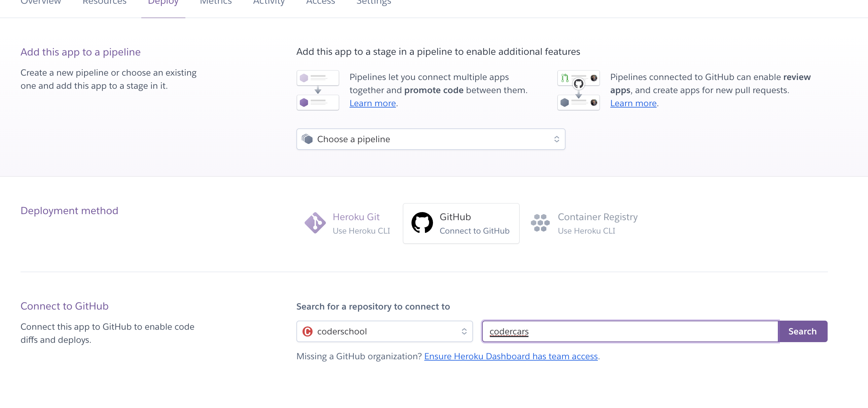Click the pipeline dropdown up-down arrows

(x=556, y=139)
